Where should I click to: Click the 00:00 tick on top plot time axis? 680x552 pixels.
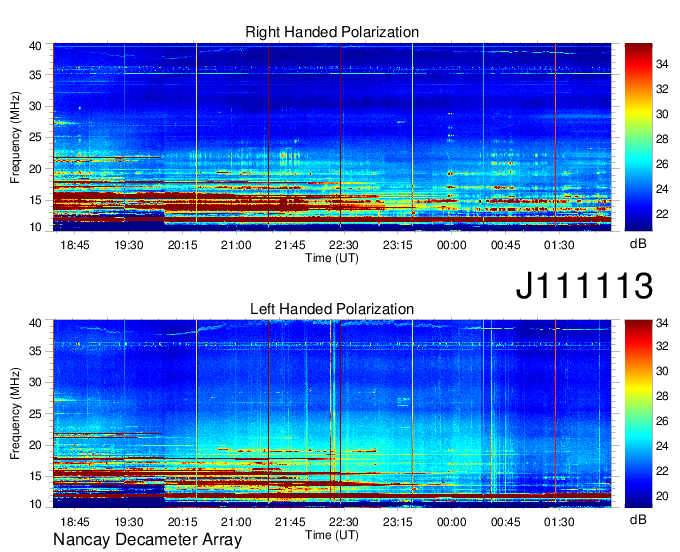coord(451,245)
